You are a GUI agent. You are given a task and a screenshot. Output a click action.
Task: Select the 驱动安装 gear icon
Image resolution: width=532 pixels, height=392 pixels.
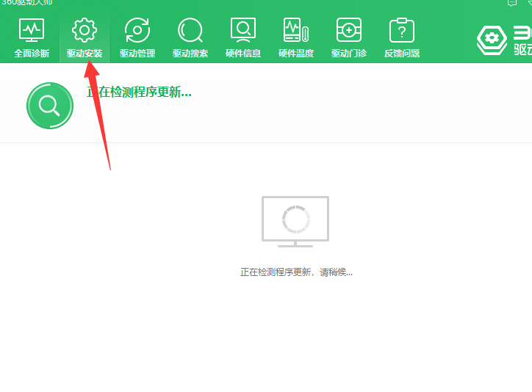(85, 31)
